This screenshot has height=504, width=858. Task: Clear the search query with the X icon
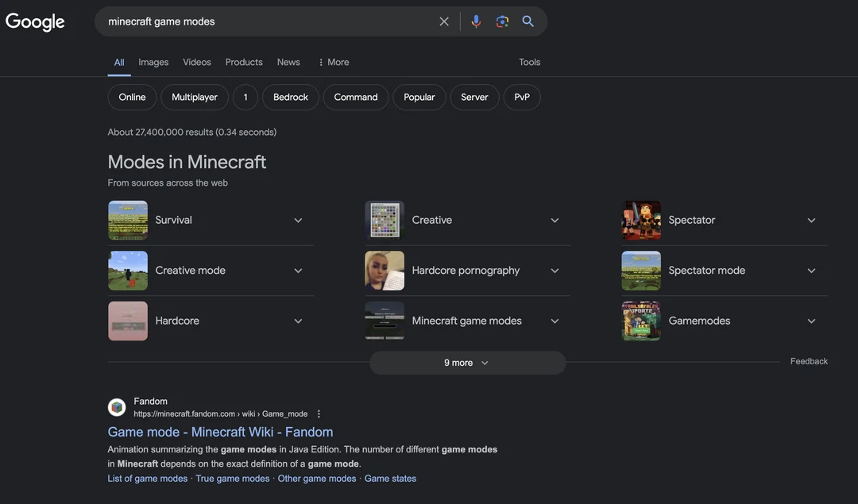[x=443, y=21]
